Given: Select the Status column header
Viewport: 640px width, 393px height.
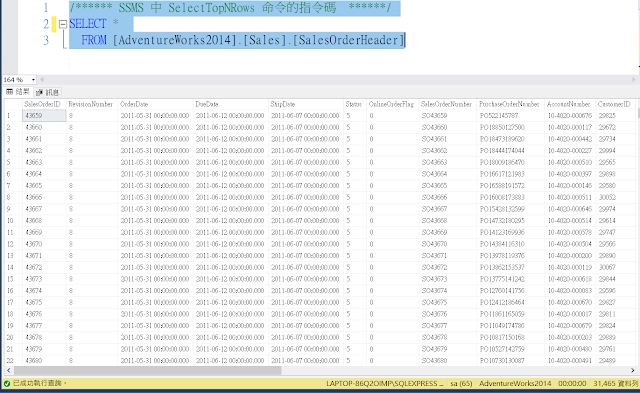Looking at the screenshot, I should (x=355, y=104).
